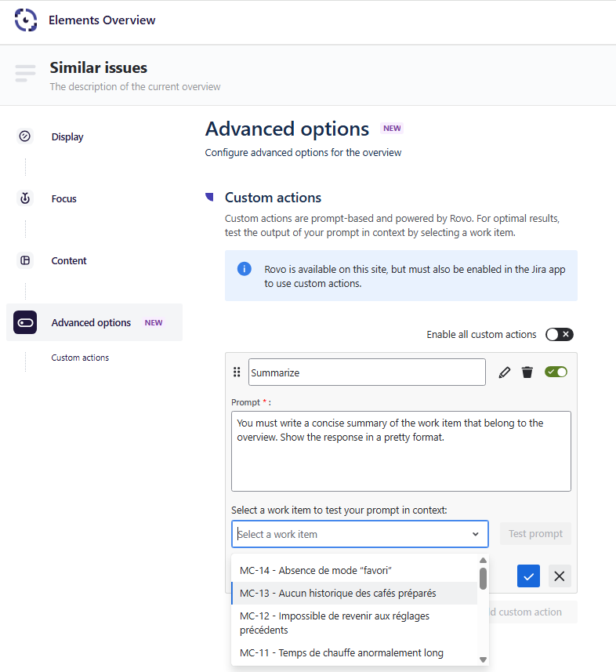Click the Elements Overview logo icon
This screenshot has width=616, height=672.
point(26,20)
